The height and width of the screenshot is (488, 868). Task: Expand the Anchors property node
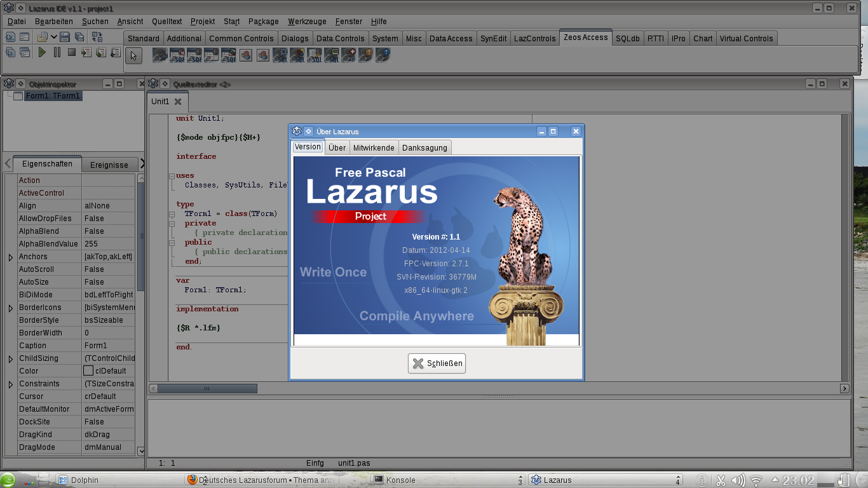point(10,257)
